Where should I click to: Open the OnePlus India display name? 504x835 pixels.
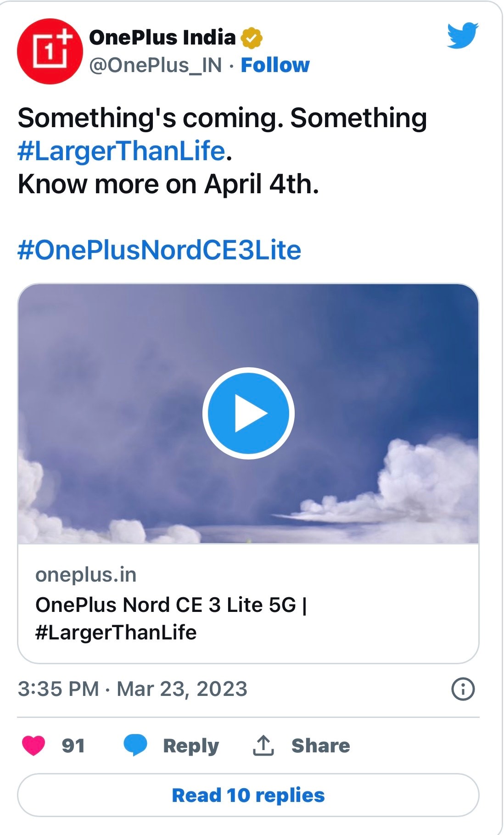click(x=162, y=38)
